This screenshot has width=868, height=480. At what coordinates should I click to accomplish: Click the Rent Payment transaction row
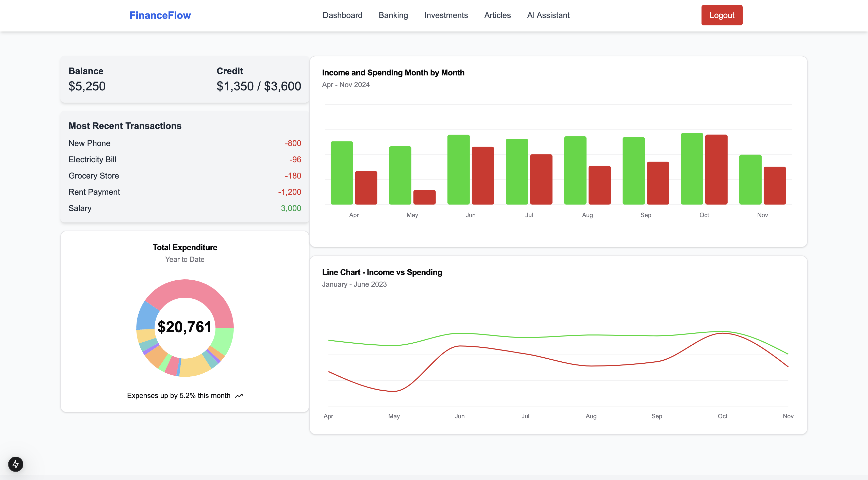tap(94, 192)
